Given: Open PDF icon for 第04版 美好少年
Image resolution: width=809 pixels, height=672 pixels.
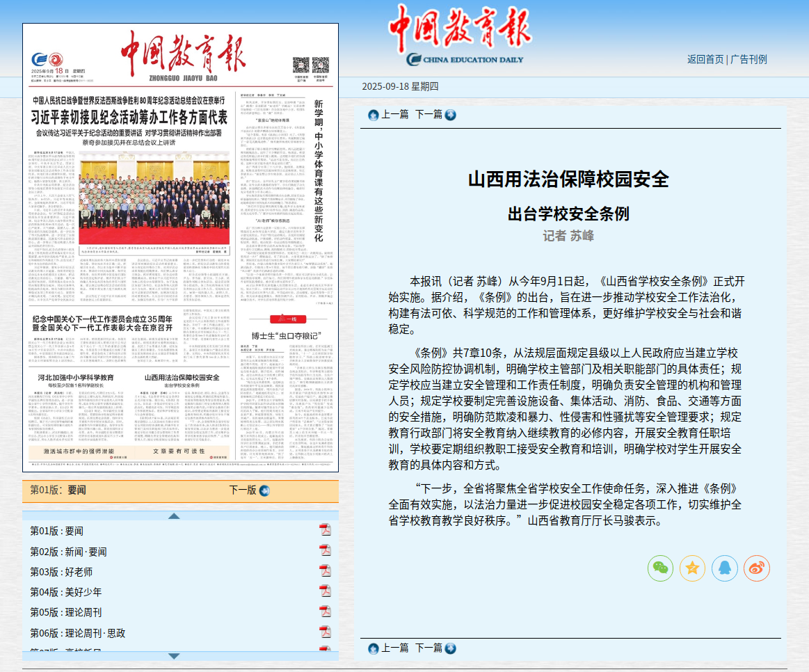Looking at the screenshot, I should (325, 591).
